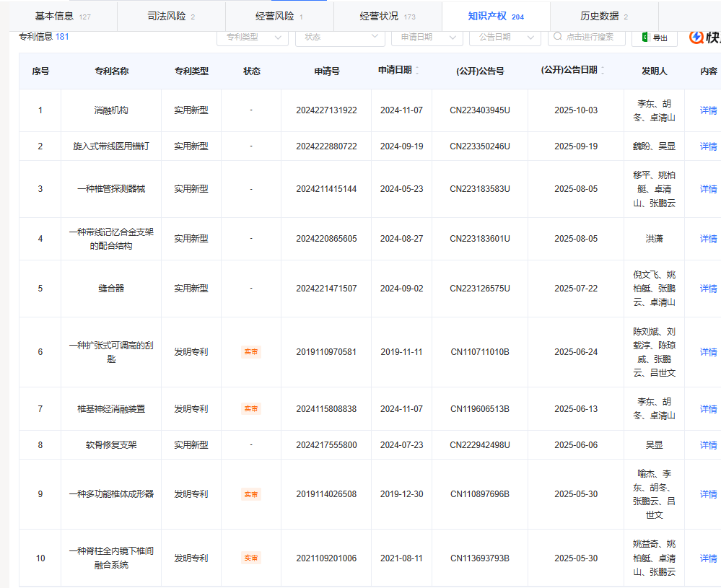Image resolution: width=721 pixels, height=588 pixels.
Task: Expand the 公告日期 filter dropdown
Action: (x=504, y=37)
